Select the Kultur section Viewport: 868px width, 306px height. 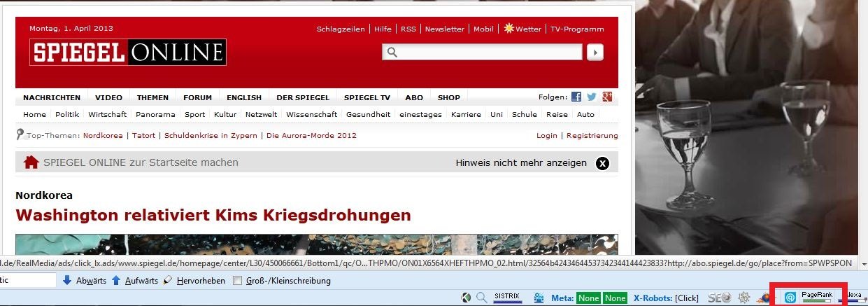click(225, 114)
